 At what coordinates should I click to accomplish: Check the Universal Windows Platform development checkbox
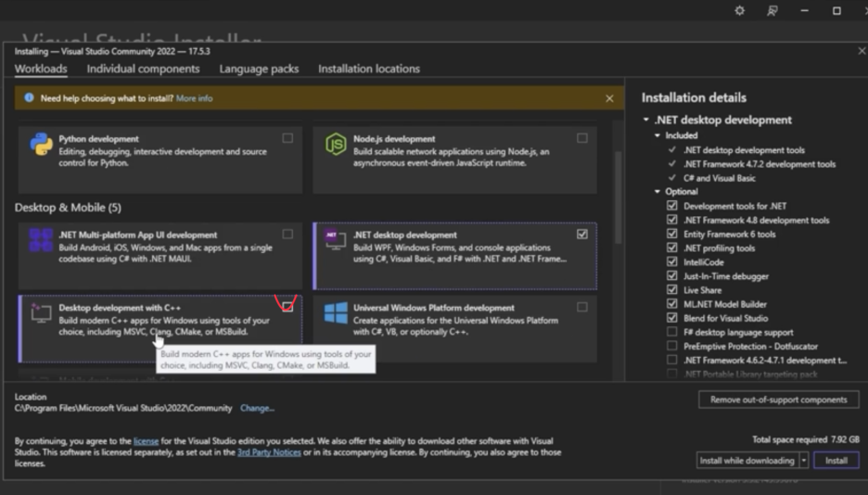(581, 307)
